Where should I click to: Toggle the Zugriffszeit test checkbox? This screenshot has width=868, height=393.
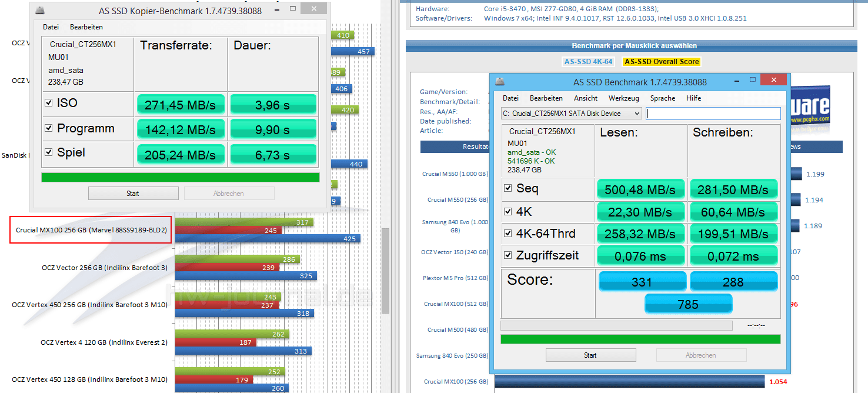[x=508, y=255]
